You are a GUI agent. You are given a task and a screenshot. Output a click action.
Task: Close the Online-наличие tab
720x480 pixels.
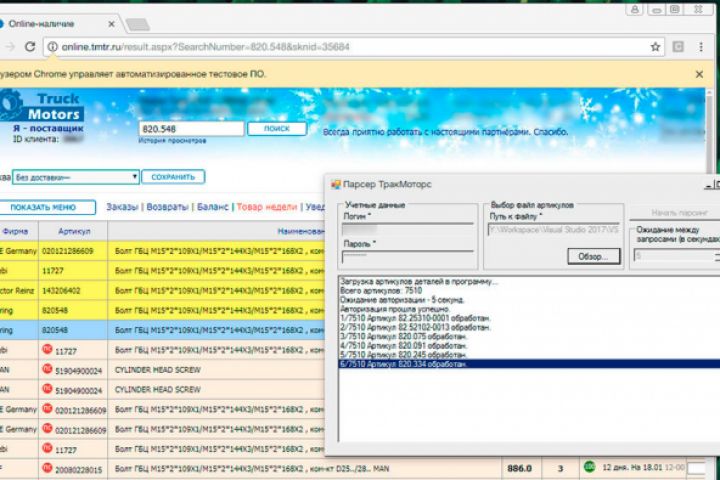(111, 24)
